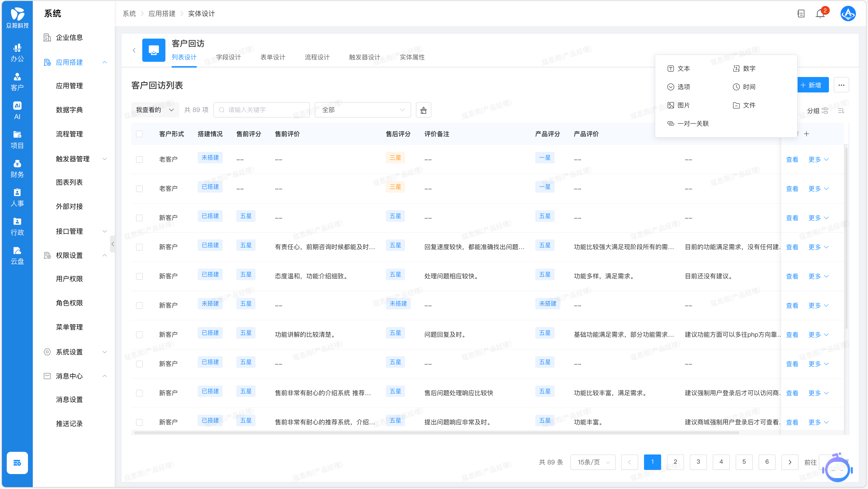868x489 pixels.
Task: Open the notification bell icon
Action: (x=820, y=14)
